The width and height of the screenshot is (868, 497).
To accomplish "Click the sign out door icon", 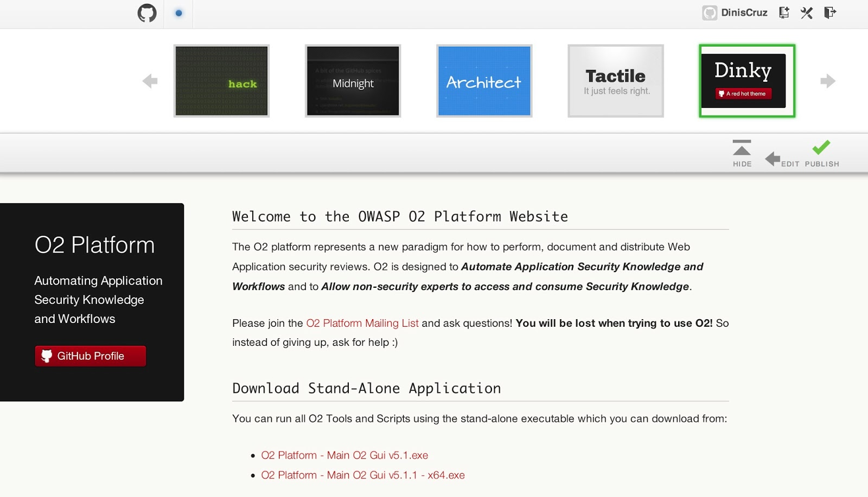I will pyautogui.click(x=830, y=12).
